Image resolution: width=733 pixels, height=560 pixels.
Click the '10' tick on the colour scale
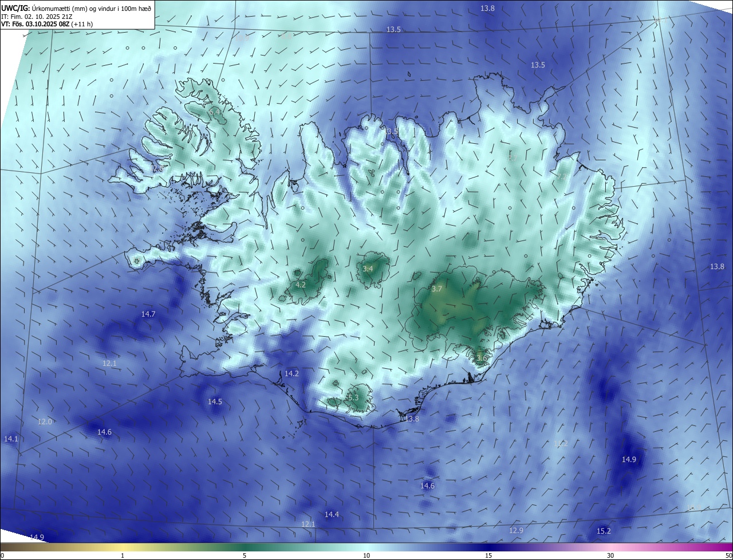366,555
